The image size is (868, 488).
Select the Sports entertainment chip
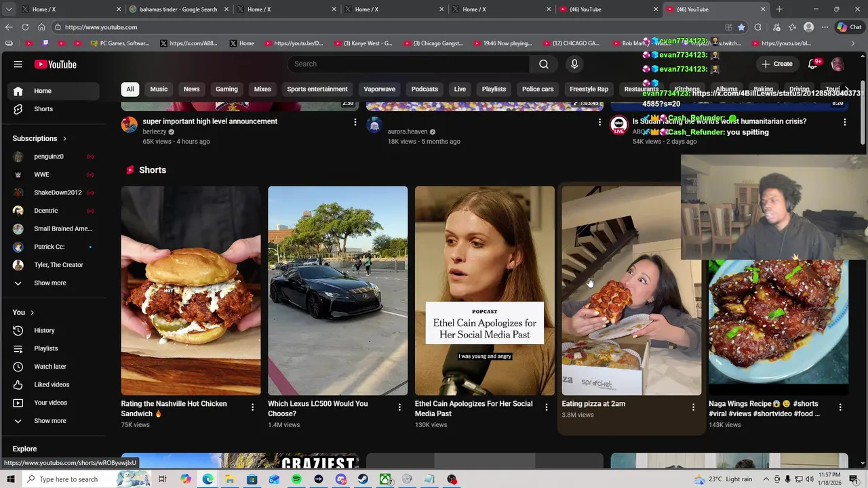tap(317, 89)
